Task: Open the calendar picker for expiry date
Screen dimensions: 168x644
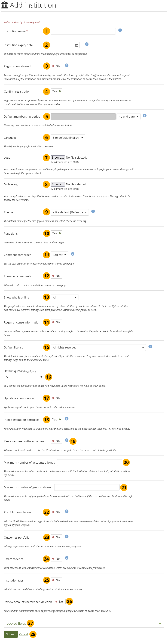Action: pos(77,45)
